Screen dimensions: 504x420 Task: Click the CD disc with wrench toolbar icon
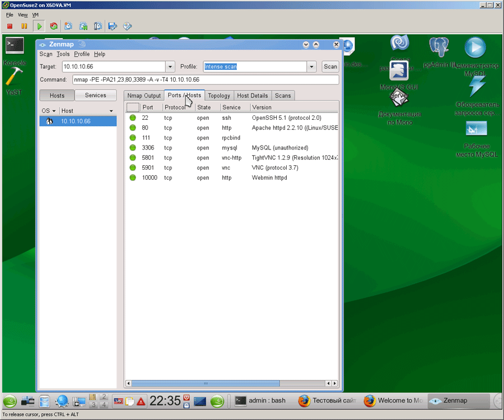click(128, 26)
